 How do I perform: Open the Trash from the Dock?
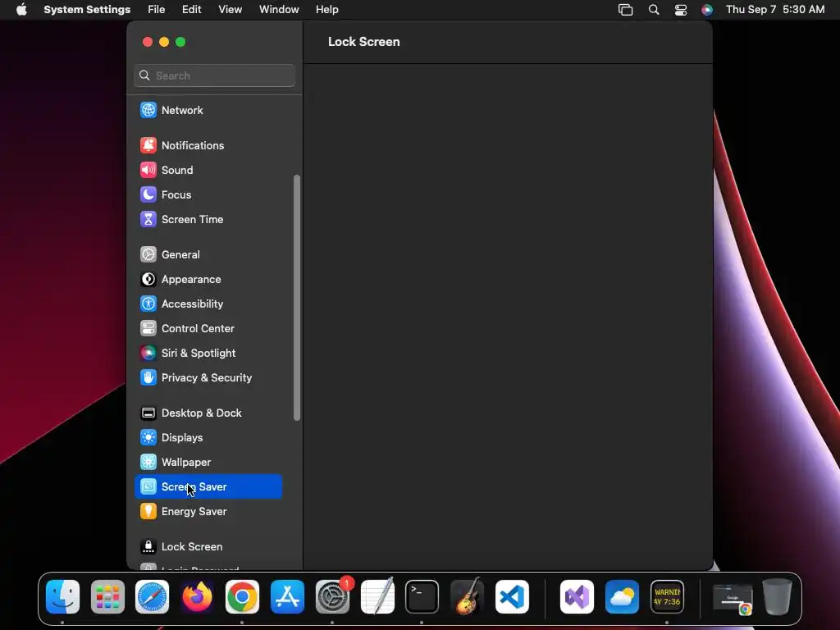(x=778, y=597)
